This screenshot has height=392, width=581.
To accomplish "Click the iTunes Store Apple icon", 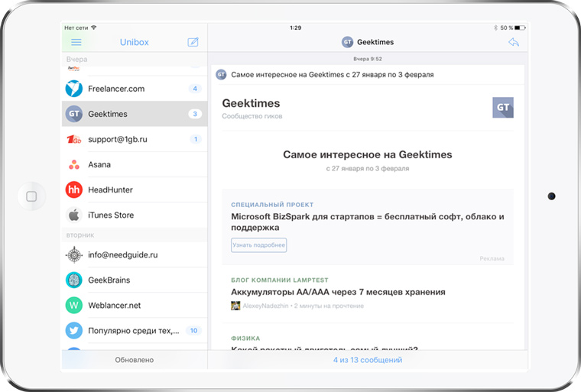I will tap(74, 215).
